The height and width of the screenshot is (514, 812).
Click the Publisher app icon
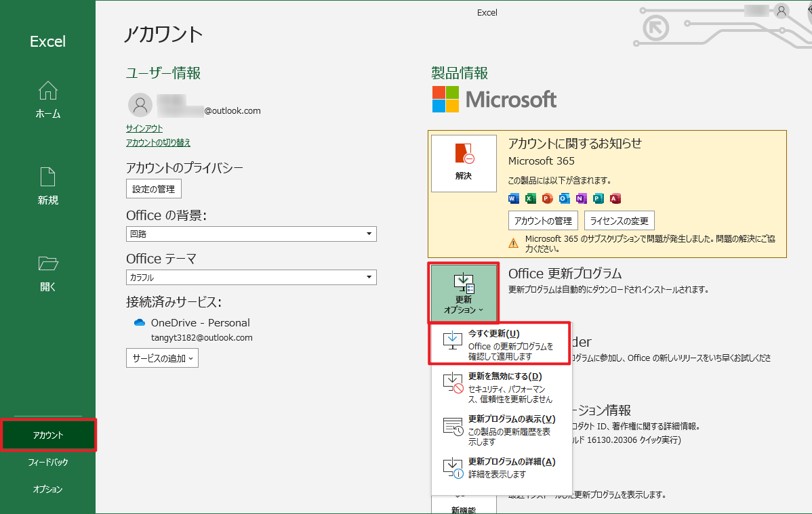(x=598, y=198)
